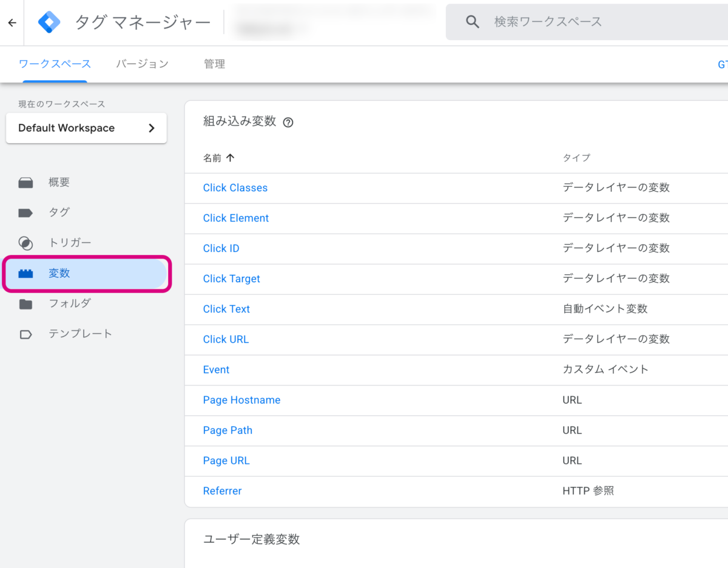
Task: Click the フォルダ folder icon in sidebar
Action: click(x=25, y=304)
